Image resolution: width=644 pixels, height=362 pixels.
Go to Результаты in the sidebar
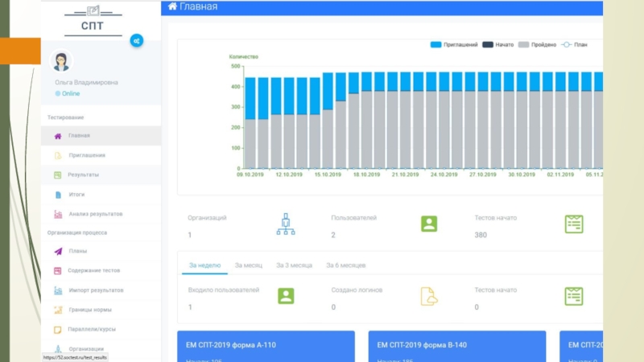click(83, 175)
